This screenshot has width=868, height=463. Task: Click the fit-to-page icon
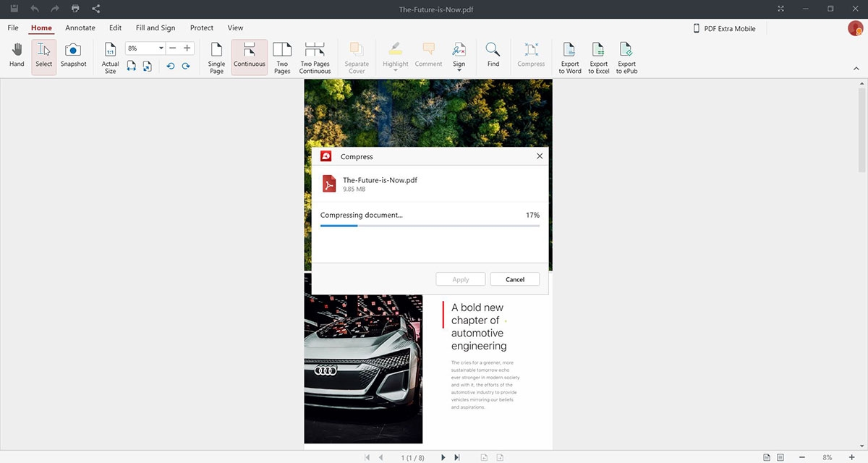148,66
